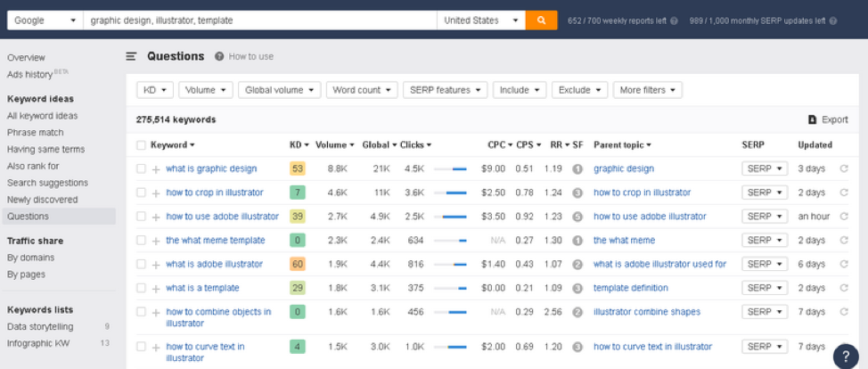Click the orange search magnifier button
The image size is (868, 369).
[541, 20]
